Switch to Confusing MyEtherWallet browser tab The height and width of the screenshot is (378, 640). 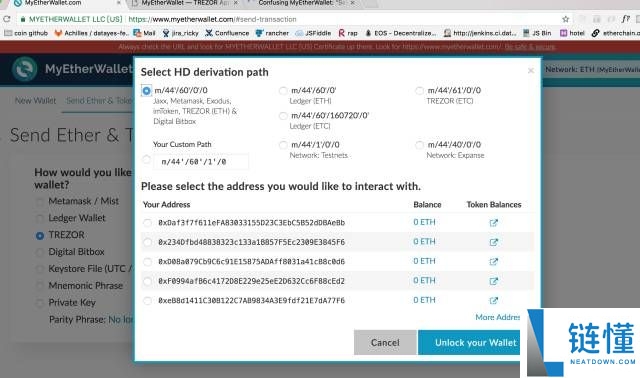304,4
